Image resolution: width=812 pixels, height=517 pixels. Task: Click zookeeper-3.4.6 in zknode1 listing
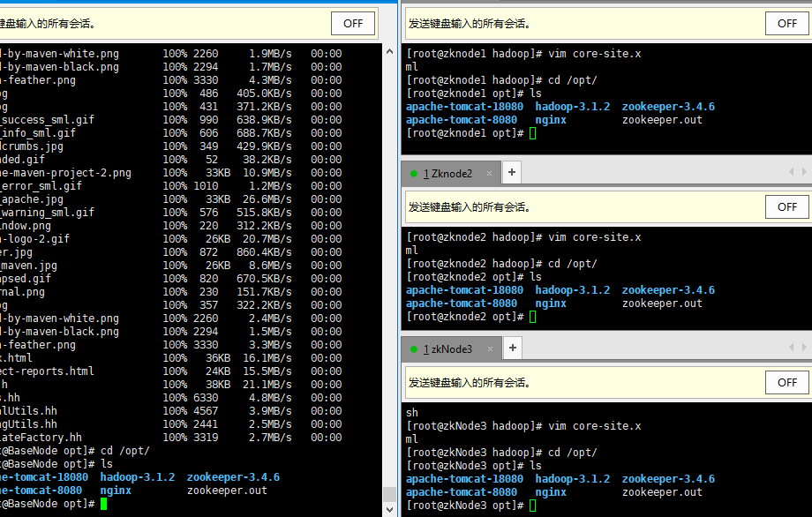[x=668, y=107]
